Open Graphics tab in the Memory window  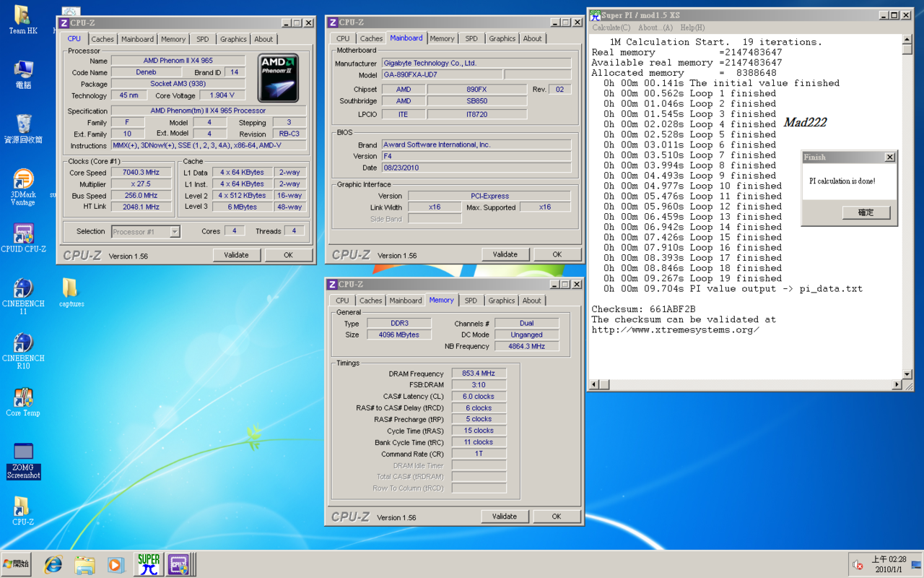coord(501,301)
